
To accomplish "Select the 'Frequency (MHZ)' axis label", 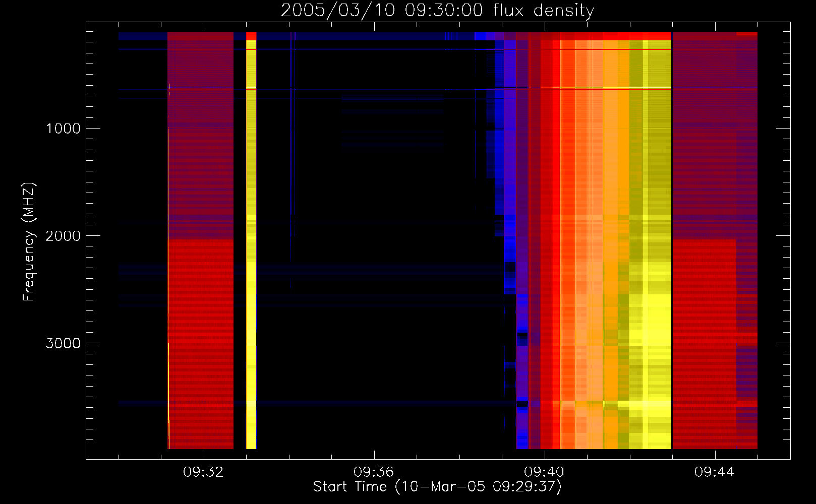I will click(x=29, y=242).
